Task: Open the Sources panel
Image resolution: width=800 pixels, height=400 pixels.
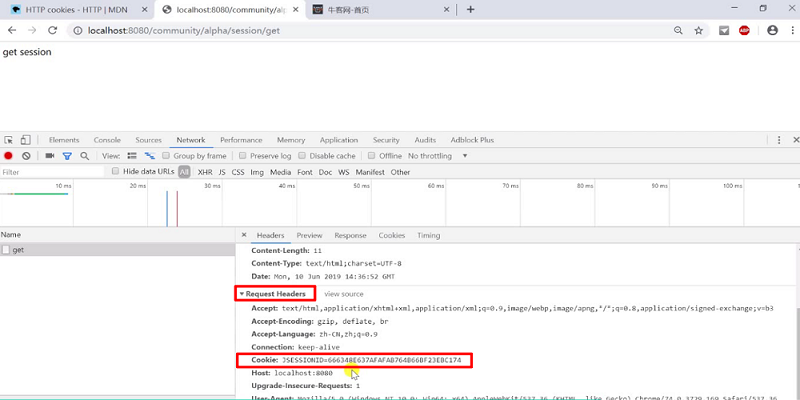Action: 148,140
